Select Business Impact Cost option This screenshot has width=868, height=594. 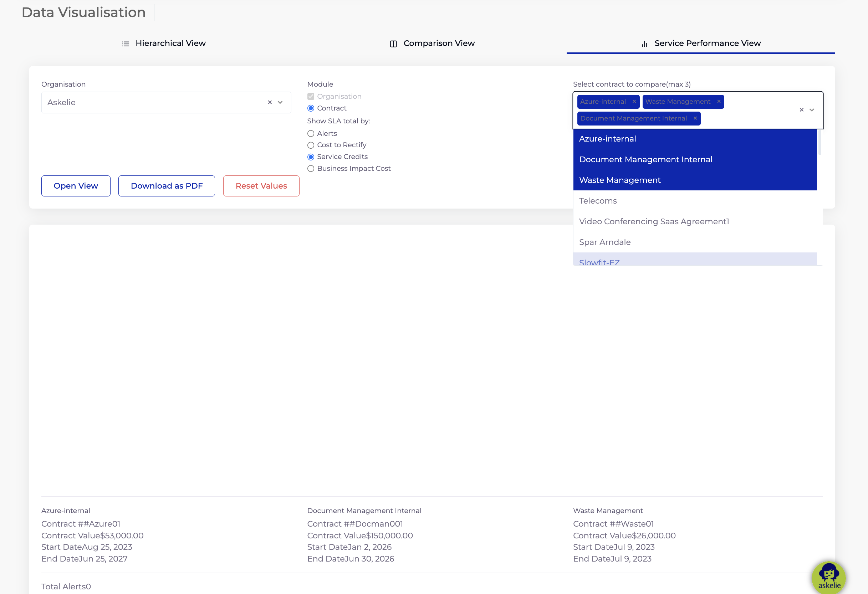coord(311,169)
